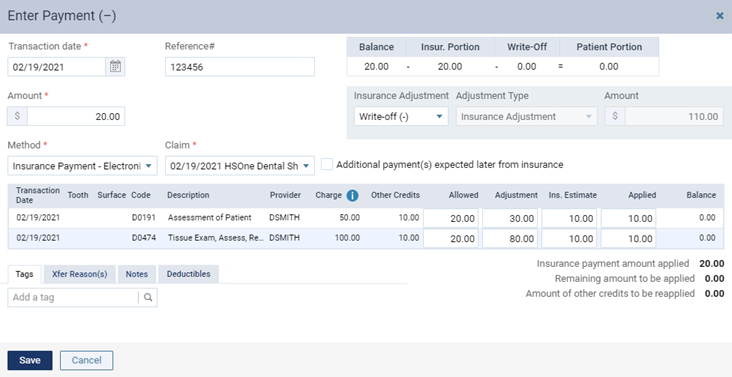Click the D0474 code cell
Image resolution: width=732 pixels, height=377 pixels.
coord(144,238)
